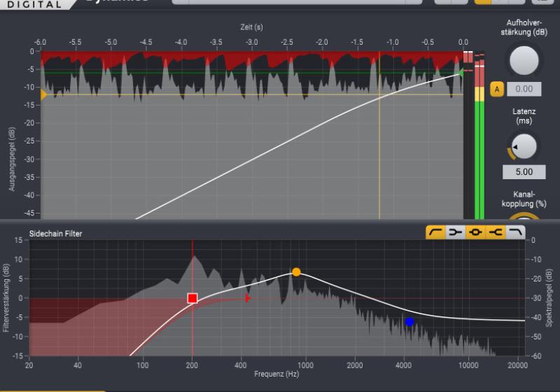Click the Aufholverstärkung knob
Screen dimensions: 560x392
pos(525,60)
